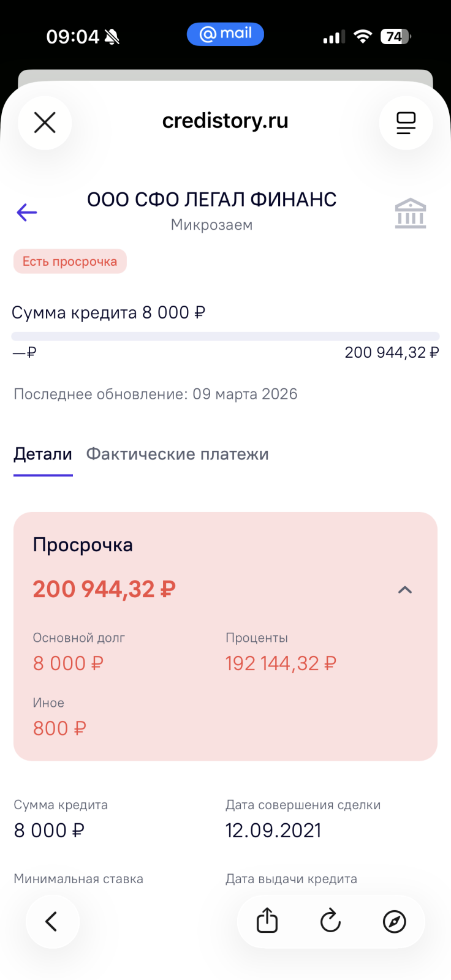Close the in-app browser with X

pos(45,123)
